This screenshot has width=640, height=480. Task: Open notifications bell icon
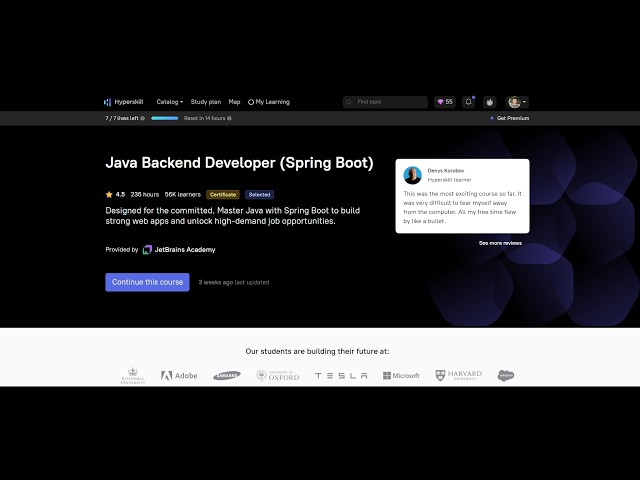[x=469, y=102]
